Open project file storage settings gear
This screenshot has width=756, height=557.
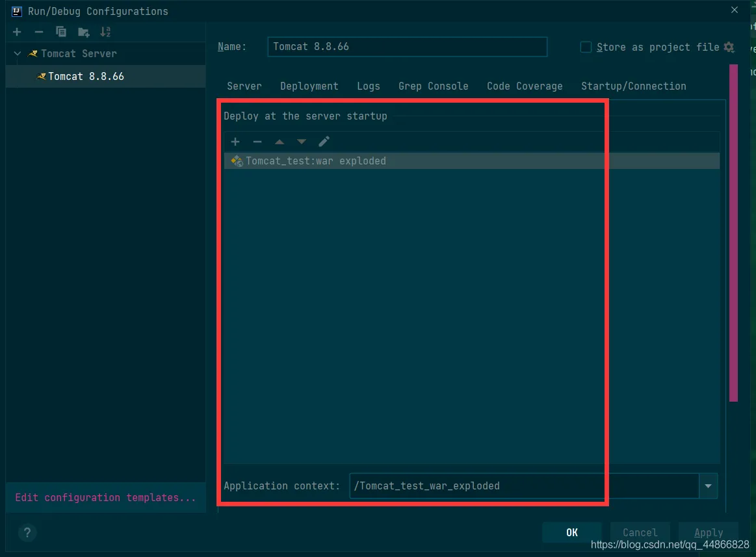[729, 47]
